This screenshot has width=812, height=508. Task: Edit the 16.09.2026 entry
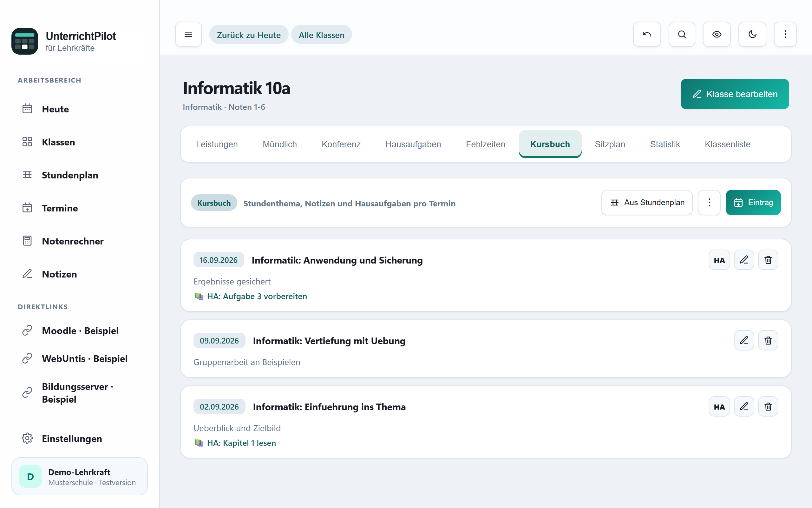744,260
